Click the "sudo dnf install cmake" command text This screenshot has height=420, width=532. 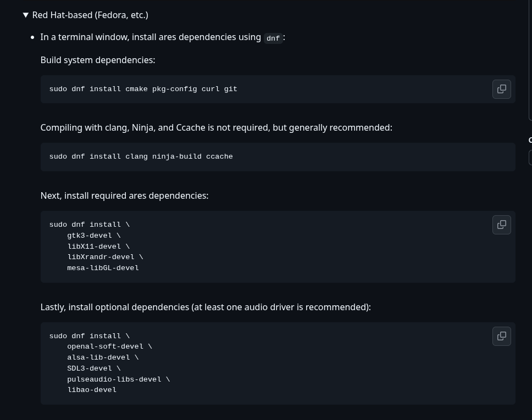click(x=143, y=89)
